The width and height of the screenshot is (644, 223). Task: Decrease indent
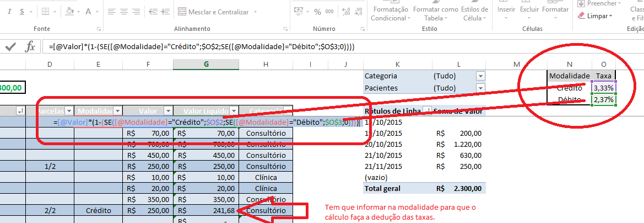tap(153, 12)
